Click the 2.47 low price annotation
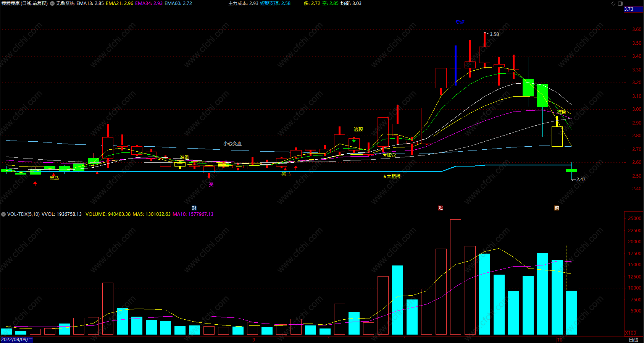 tap(581, 180)
